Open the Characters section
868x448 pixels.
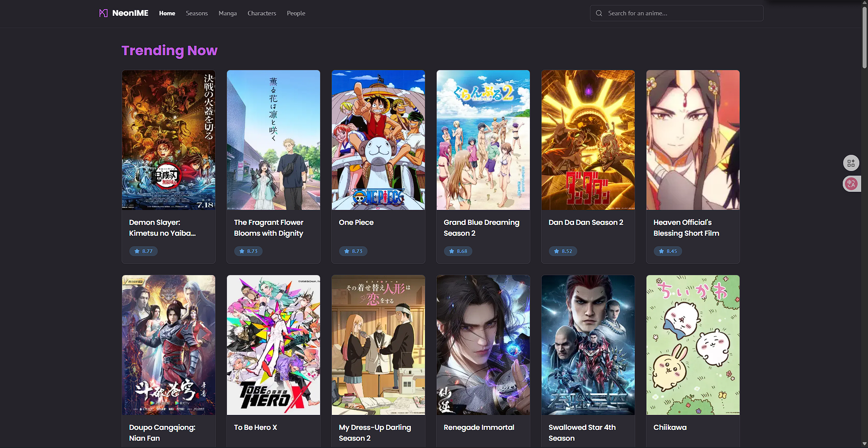(x=262, y=13)
